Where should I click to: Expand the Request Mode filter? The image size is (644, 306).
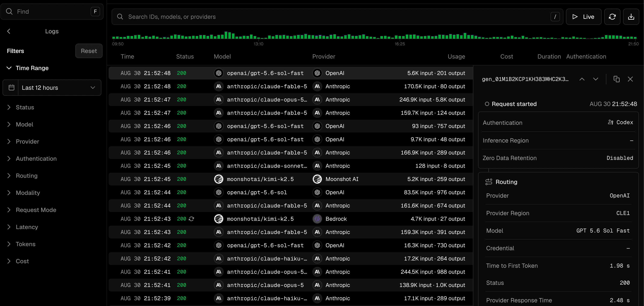(x=31, y=210)
